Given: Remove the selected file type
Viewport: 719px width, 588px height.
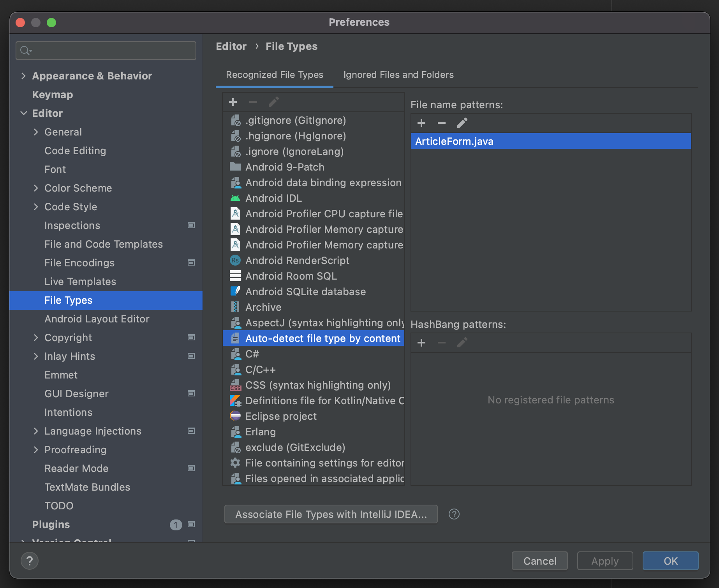Looking at the screenshot, I should pyautogui.click(x=253, y=102).
